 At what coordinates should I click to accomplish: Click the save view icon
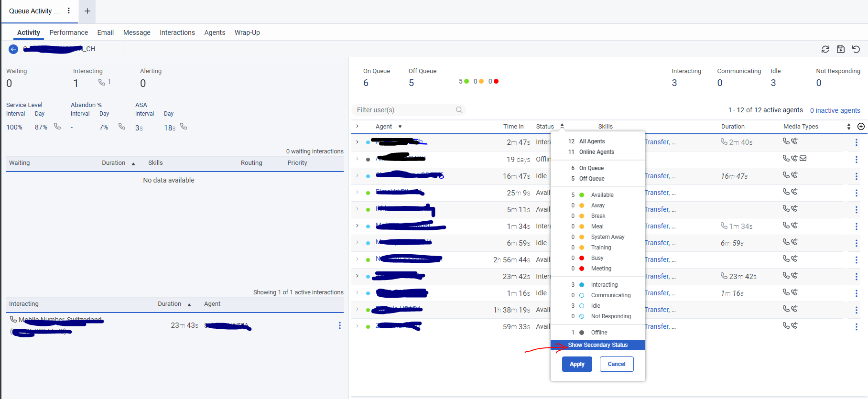841,49
